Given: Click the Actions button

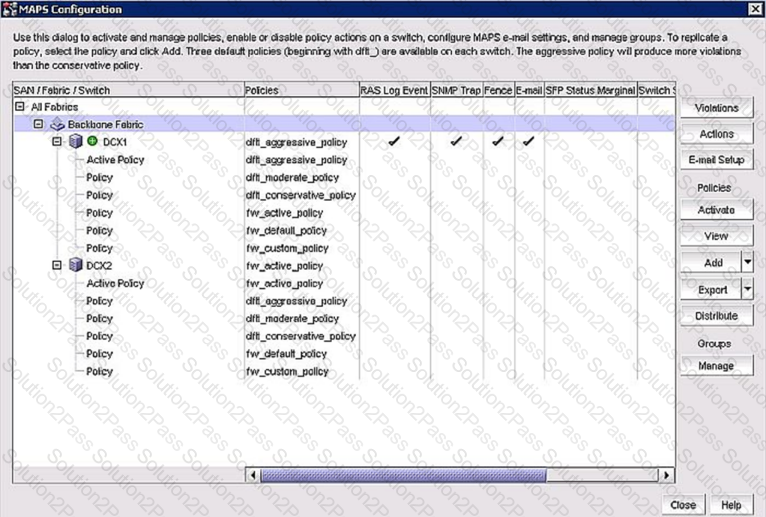Looking at the screenshot, I should (x=717, y=134).
